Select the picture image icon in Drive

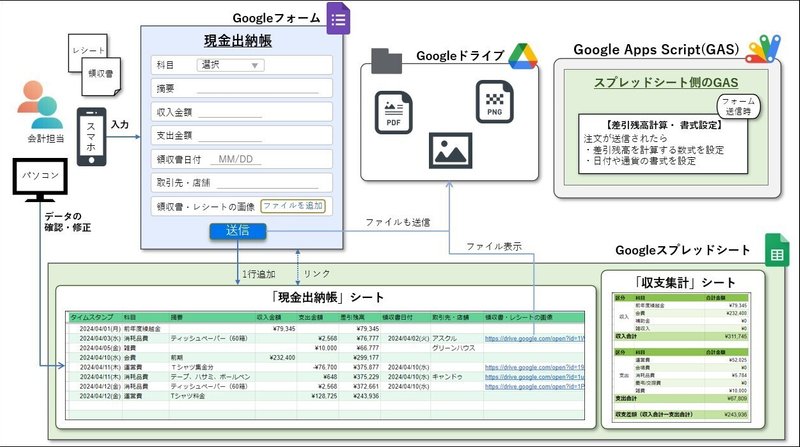(x=450, y=151)
